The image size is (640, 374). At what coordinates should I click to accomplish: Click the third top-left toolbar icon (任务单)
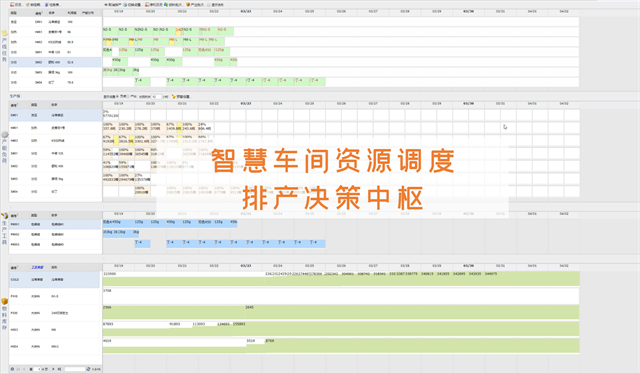(46, 5)
